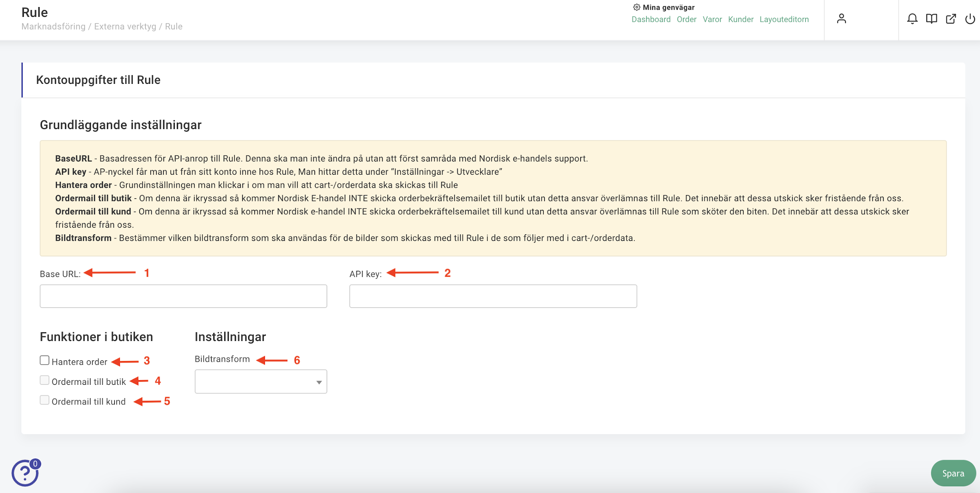The image size is (980, 493).
Task: Click the Mina genvägar label
Action: pyautogui.click(x=668, y=7)
